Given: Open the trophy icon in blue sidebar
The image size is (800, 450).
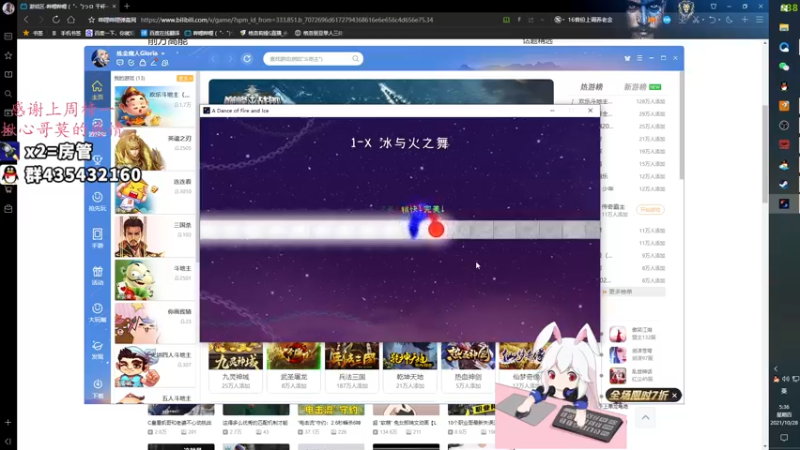Looking at the screenshot, I should tap(97, 161).
